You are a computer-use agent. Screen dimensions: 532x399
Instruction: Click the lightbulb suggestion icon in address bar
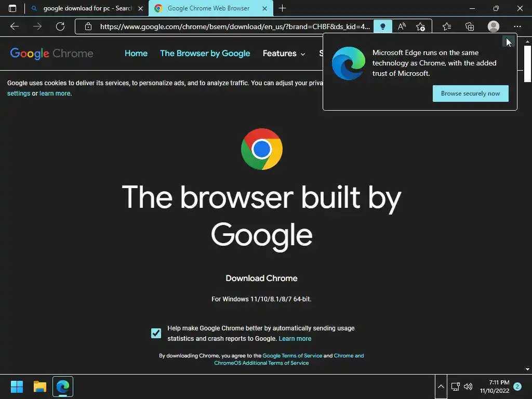(x=383, y=26)
